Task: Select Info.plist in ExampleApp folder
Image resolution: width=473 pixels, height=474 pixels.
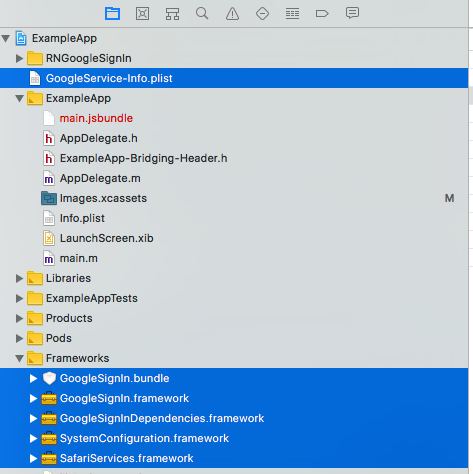Action: point(82,218)
